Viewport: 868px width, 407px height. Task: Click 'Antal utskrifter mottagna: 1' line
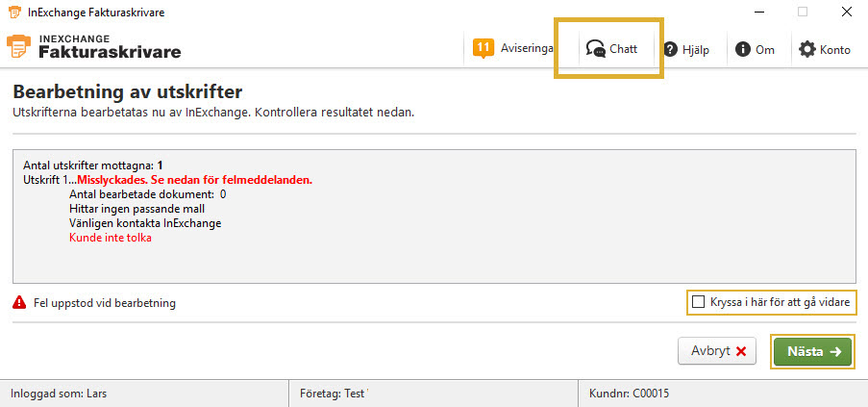click(93, 165)
